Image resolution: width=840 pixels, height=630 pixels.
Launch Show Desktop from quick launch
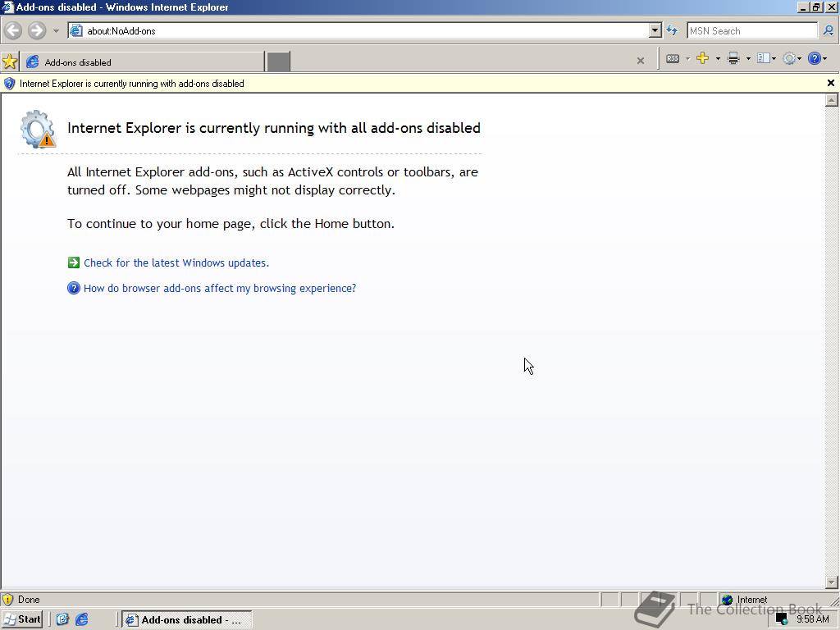[x=62, y=619]
